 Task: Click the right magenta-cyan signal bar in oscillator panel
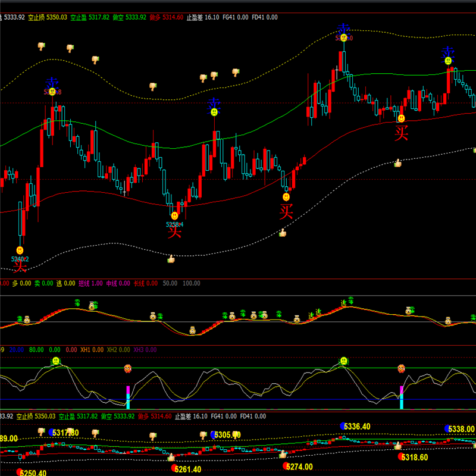(x=402, y=397)
